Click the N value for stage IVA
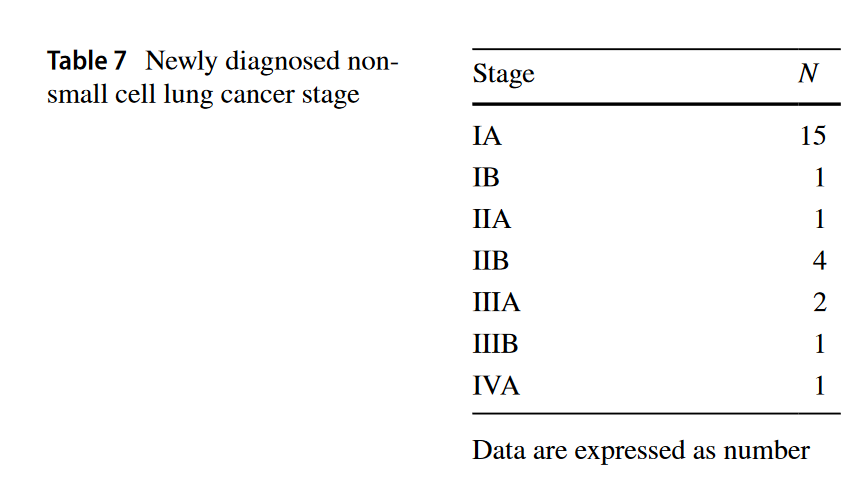868x500 pixels. (819, 385)
